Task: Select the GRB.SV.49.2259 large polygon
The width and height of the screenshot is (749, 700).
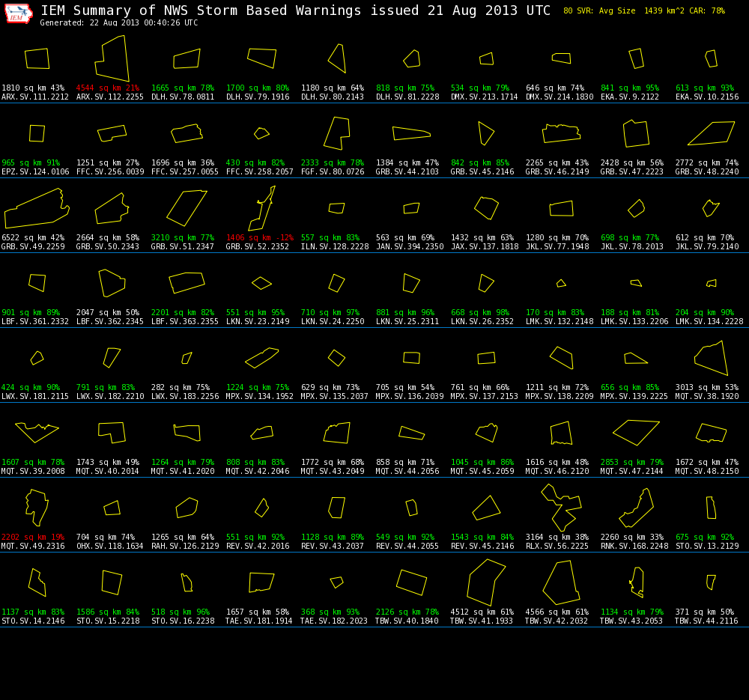Action: pos(37,208)
